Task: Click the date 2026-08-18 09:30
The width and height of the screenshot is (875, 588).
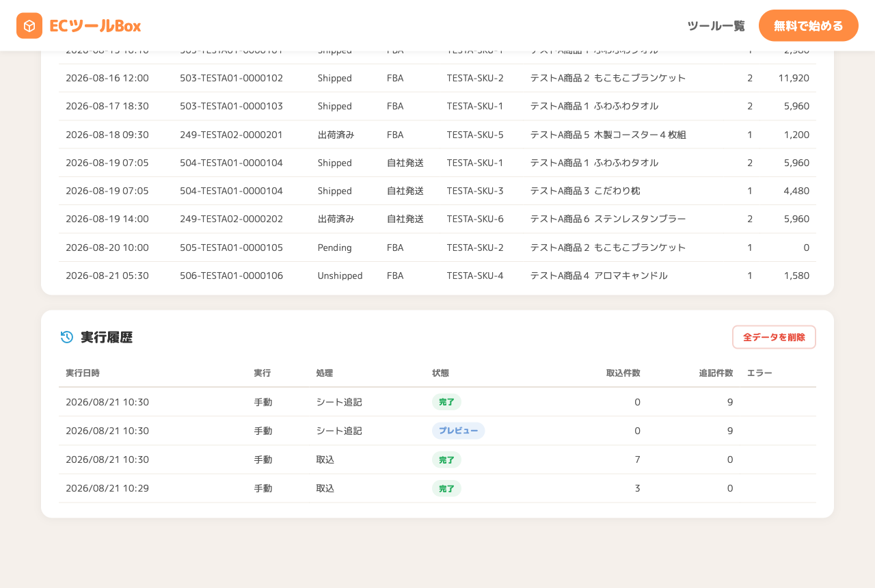Action: tap(107, 135)
